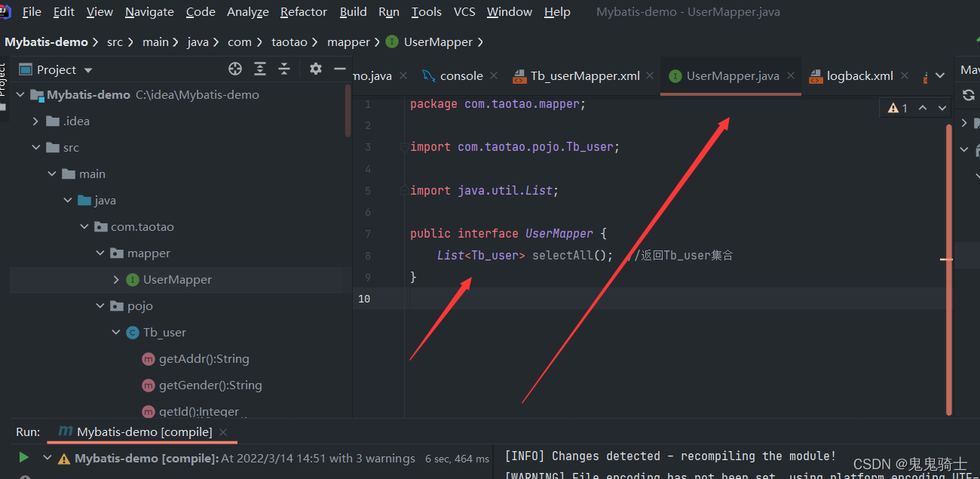Image resolution: width=980 pixels, height=479 pixels.
Task: Go to next highlighted error arrow
Action: 942,108
